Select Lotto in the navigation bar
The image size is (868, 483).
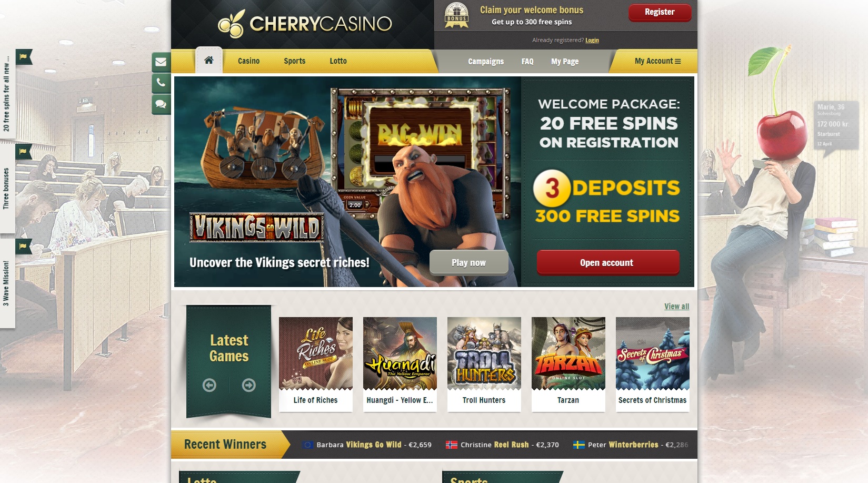coord(338,61)
